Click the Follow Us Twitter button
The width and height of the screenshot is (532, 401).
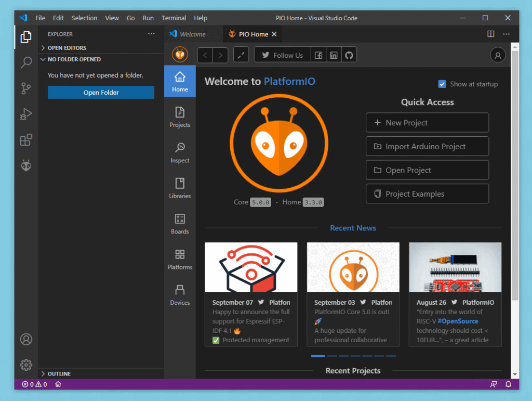282,55
